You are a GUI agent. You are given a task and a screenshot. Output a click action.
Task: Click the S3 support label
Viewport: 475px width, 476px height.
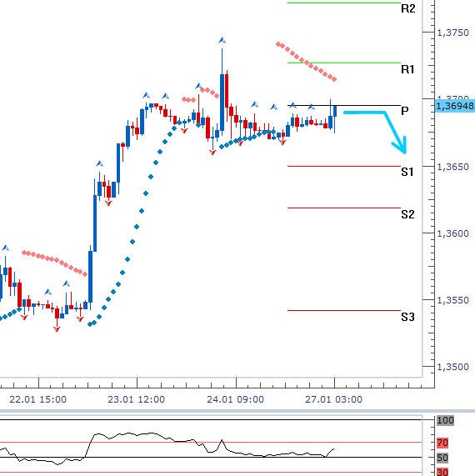pos(407,317)
